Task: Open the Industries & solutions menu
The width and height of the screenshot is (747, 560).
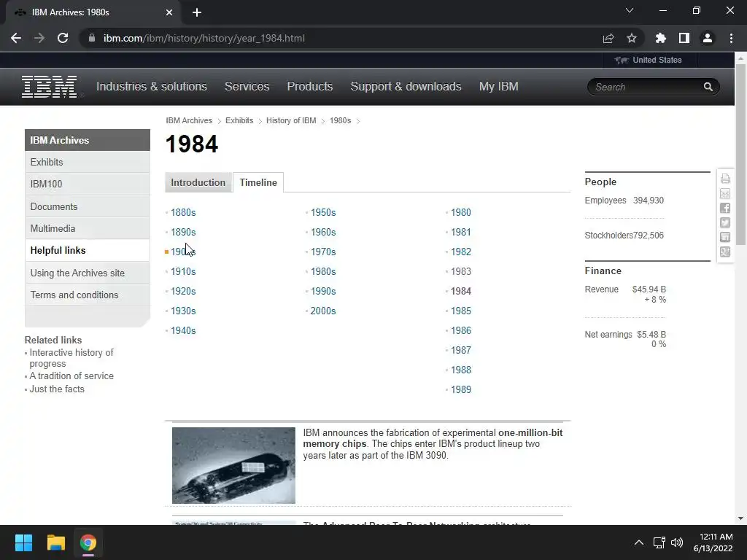Action: click(x=152, y=86)
